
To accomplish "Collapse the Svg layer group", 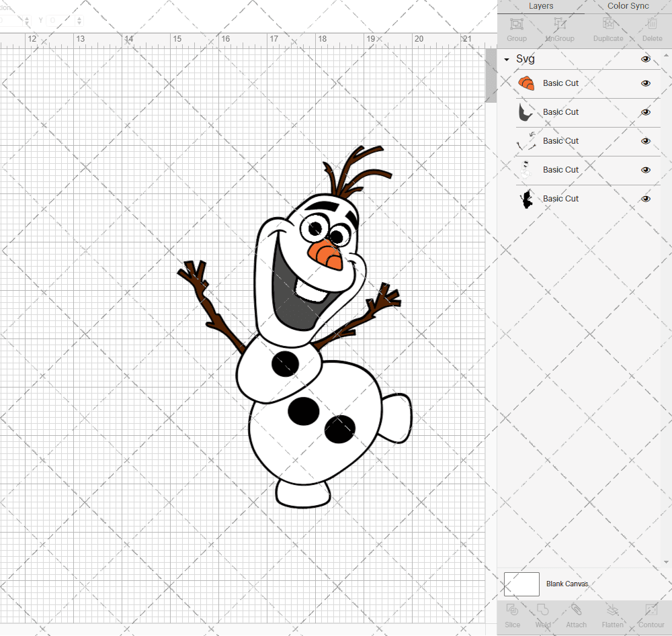I will click(507, 60).
